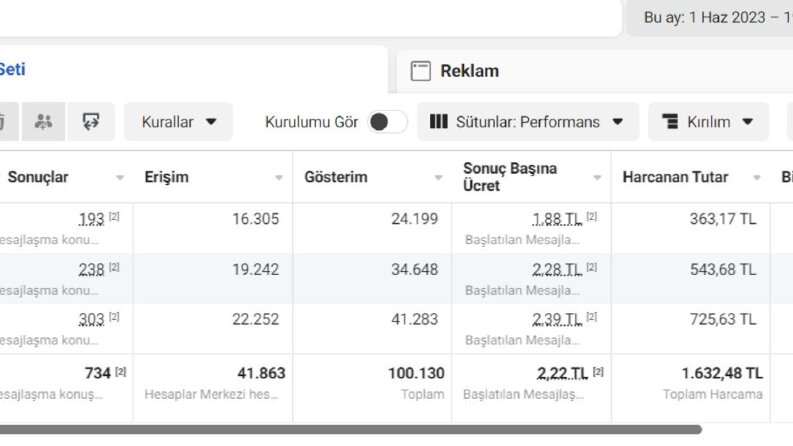Screen dimensions: 793x446
Task: Click the 2,39 TL cost value
Action: pos(557,320)
